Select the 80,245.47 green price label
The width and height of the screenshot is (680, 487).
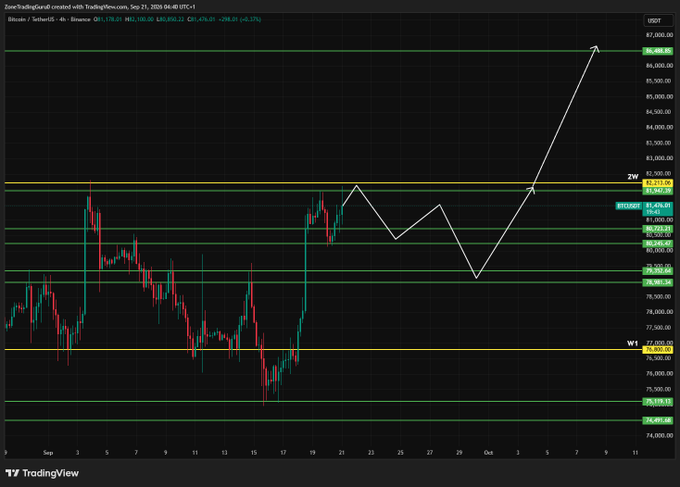[x=657, y=243]
